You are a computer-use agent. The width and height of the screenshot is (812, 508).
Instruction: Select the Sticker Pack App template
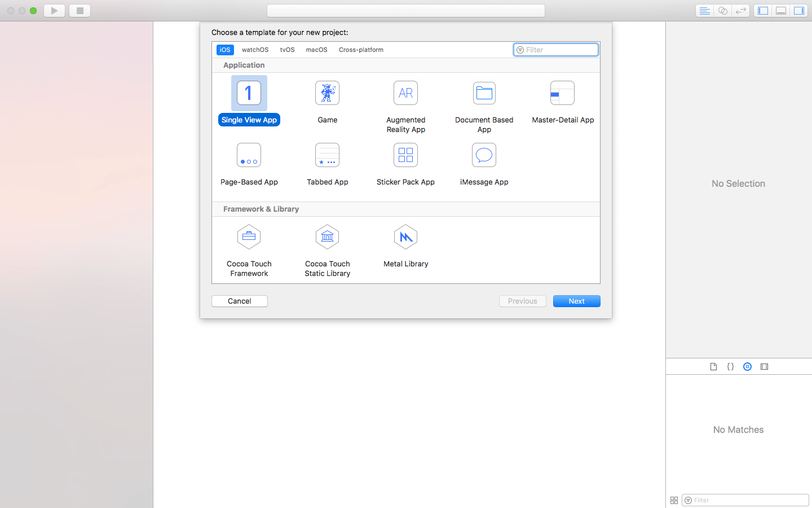tap(405, 156)
